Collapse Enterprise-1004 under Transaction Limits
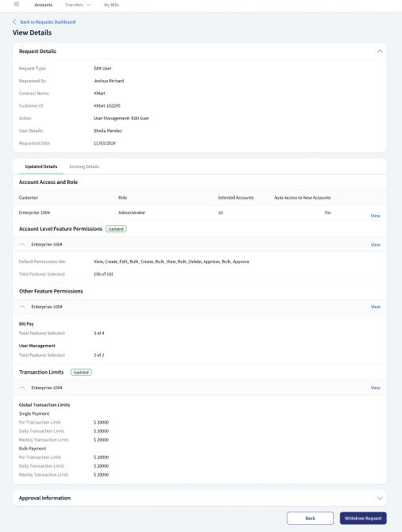Screen dimensions: 402x532 pyautogui.click(x=22, y=388)
